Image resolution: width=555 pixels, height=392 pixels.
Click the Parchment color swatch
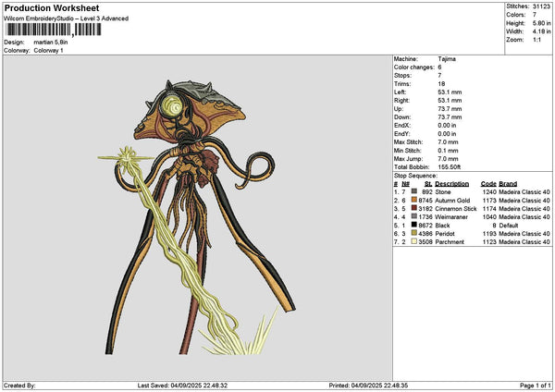(x=413, y=241)
